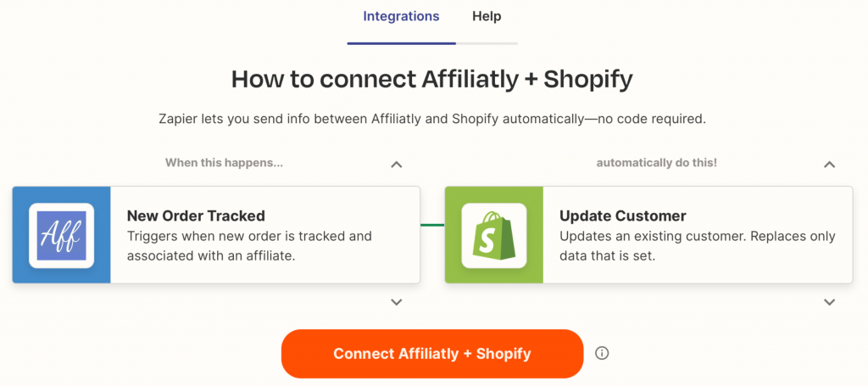Image resolution: width=868 pixels, height=387 pixels.
Task: Click the trigger description about affiliate orders
Action: (249, 246)
